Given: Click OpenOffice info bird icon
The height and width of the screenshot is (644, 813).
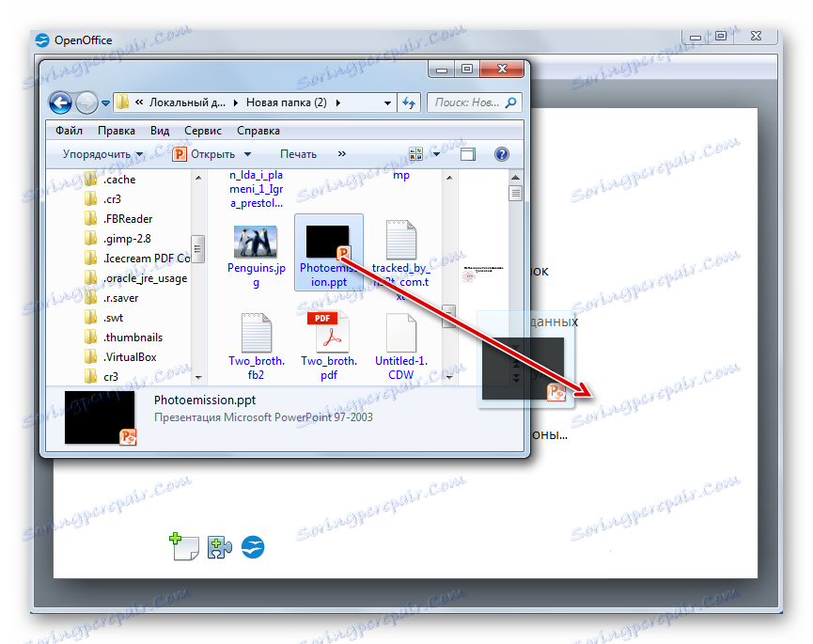Looking at the screenshot, I should [253, 547].
